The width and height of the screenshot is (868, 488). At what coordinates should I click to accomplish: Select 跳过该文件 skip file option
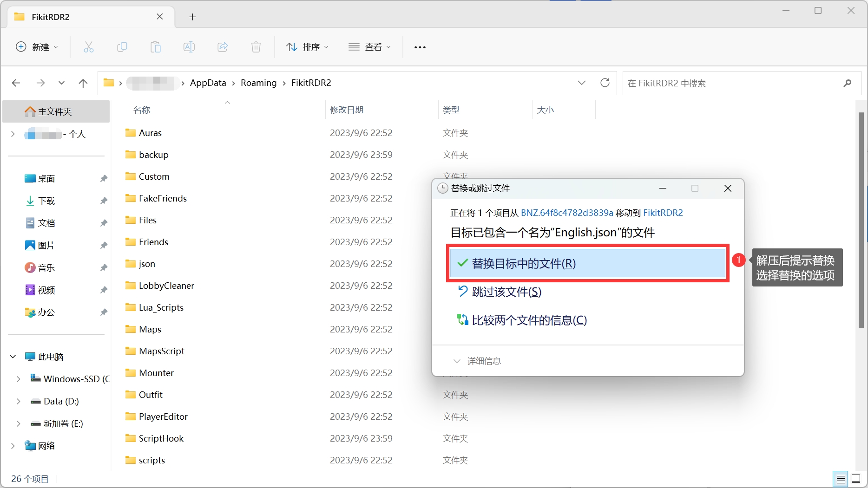point(506,292)
